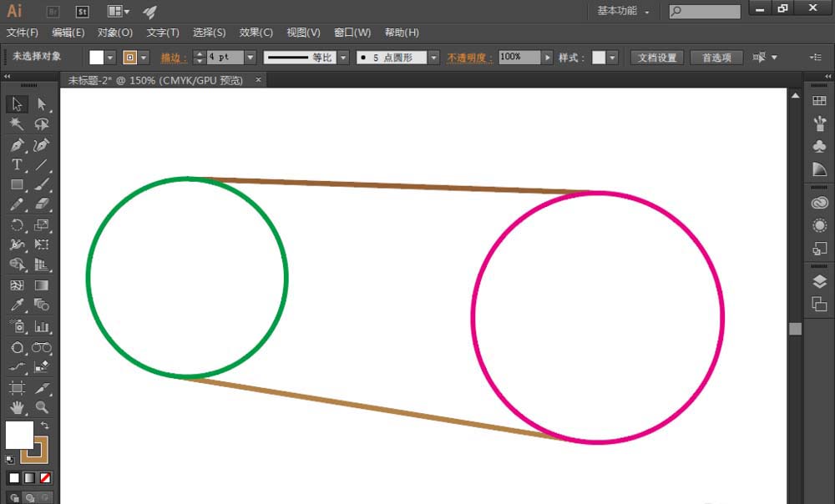Select the Eraser tool

42,204
